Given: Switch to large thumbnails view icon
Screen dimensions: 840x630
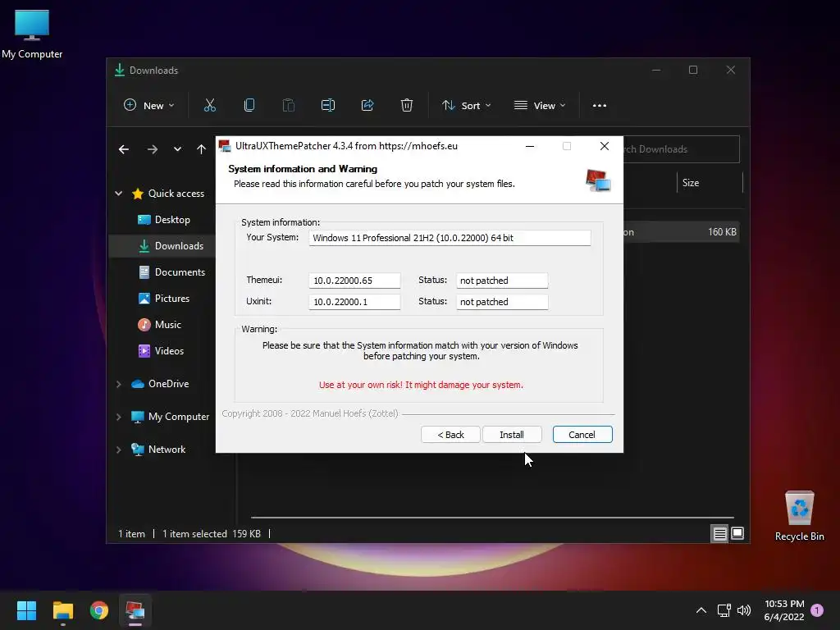Looking at the screenshot, I should (x=737, y=533).
